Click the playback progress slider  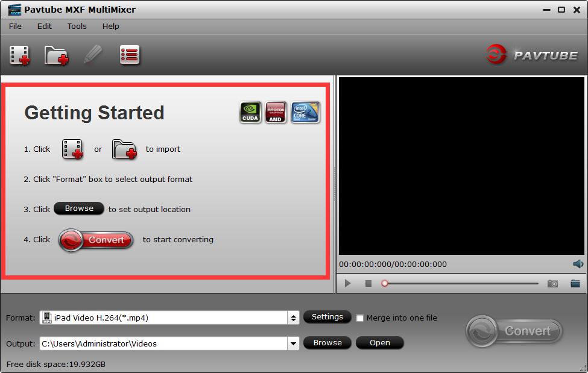point(422,283)
